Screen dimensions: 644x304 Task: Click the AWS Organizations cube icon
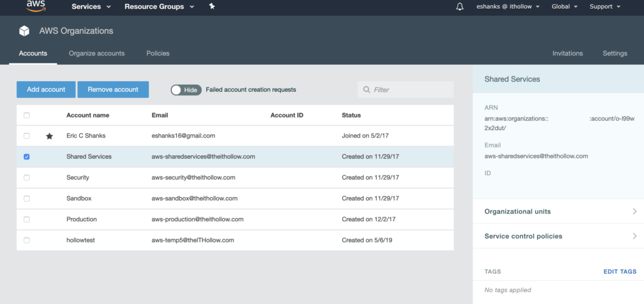[x=24, y=31]
